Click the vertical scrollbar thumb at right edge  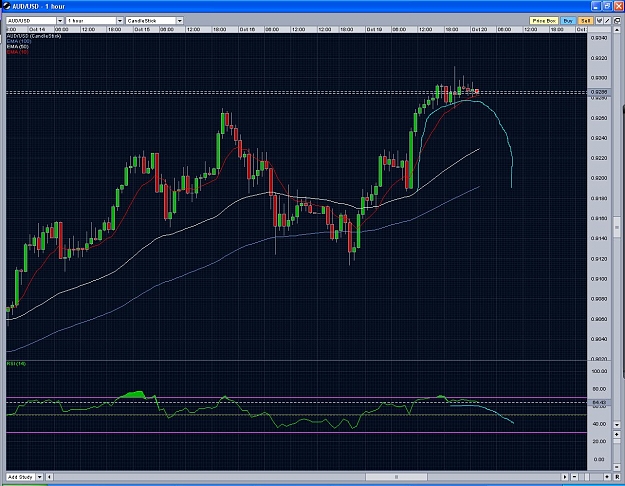coord(617,227)
